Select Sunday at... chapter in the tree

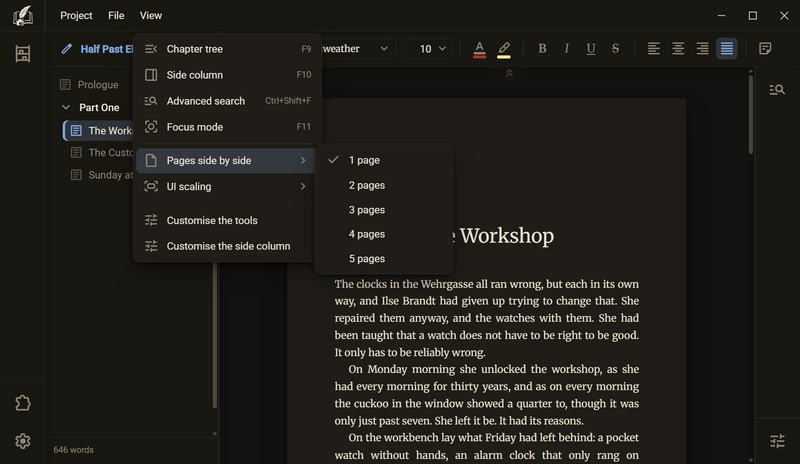(x=101, y=175)
